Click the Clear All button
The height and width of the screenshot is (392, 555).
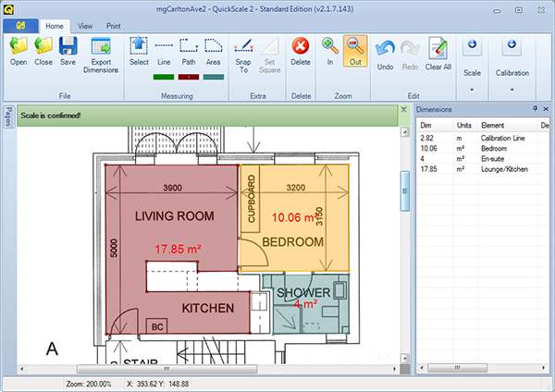point(438,54)
